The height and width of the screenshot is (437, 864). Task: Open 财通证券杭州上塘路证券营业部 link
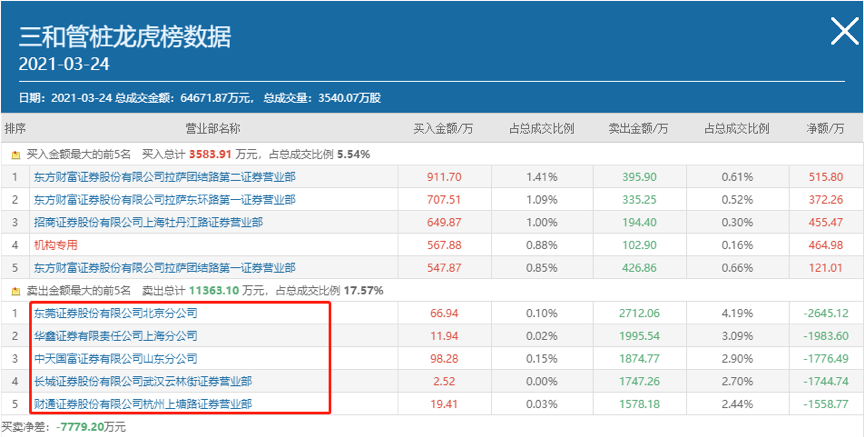click(x=143, y=404)
